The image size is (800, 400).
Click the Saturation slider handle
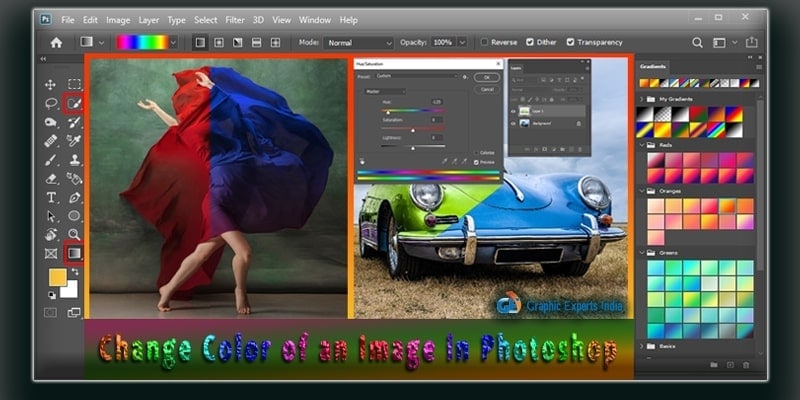pos(413,130)
